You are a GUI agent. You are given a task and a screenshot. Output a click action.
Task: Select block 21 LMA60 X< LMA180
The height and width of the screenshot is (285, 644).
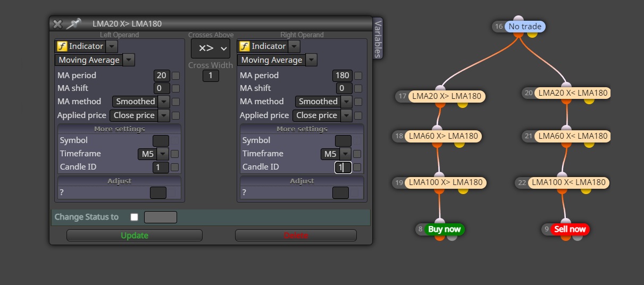click(x=572, y=136)
